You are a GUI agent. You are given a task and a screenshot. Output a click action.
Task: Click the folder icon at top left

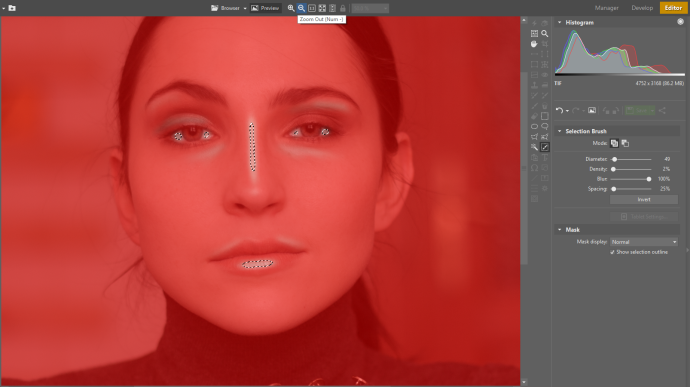coord(12,8)
